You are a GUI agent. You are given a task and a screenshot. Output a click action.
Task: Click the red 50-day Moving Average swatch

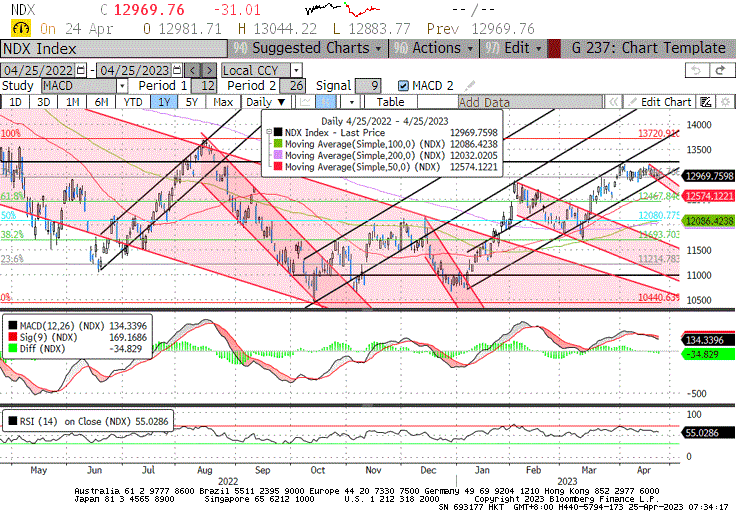(x=278, y=167)
